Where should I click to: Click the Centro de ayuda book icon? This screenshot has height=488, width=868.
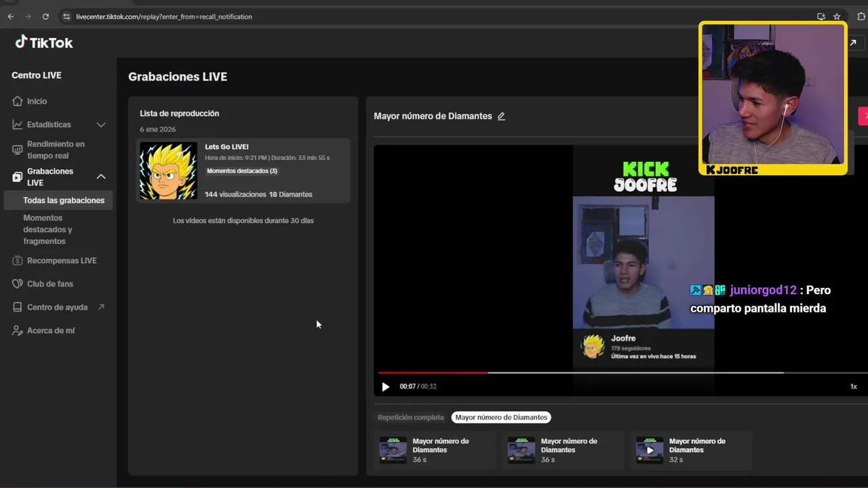(18, 307)
